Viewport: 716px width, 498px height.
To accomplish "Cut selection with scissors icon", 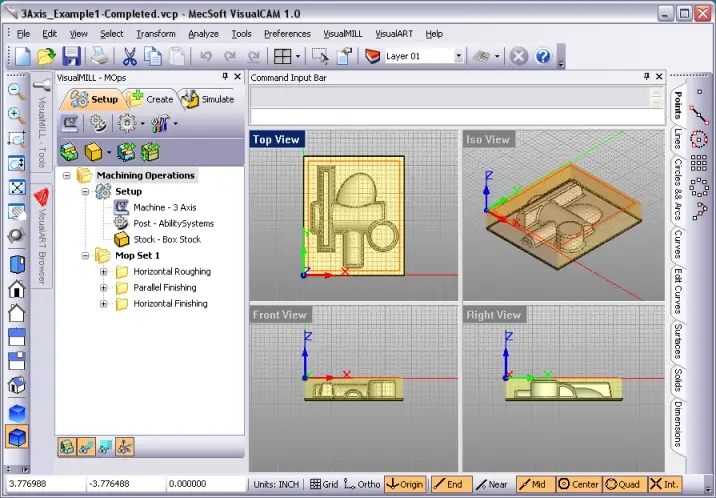I will tap(130, 57).
